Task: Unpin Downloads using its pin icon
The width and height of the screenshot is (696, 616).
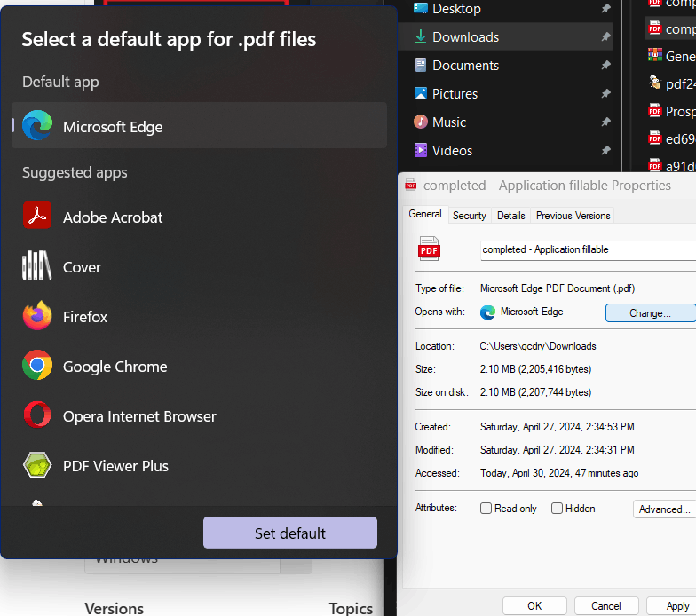Action: coord(605,37)
